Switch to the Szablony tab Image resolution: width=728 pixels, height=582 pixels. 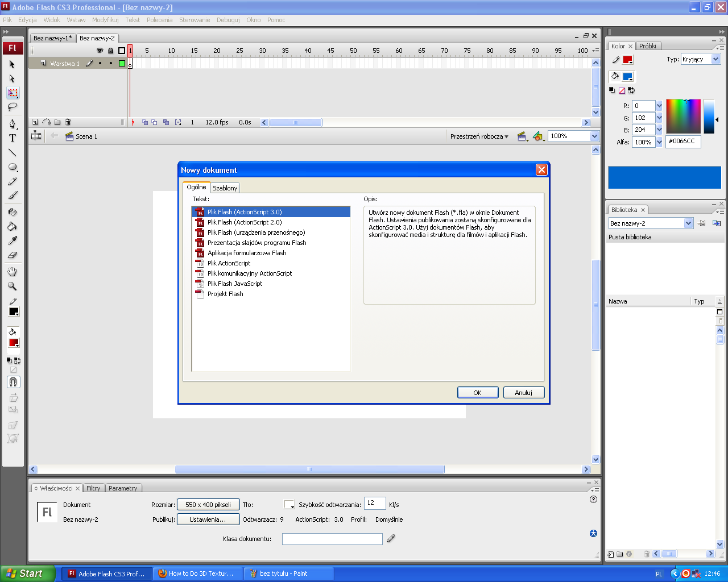(x=225, y=188)
